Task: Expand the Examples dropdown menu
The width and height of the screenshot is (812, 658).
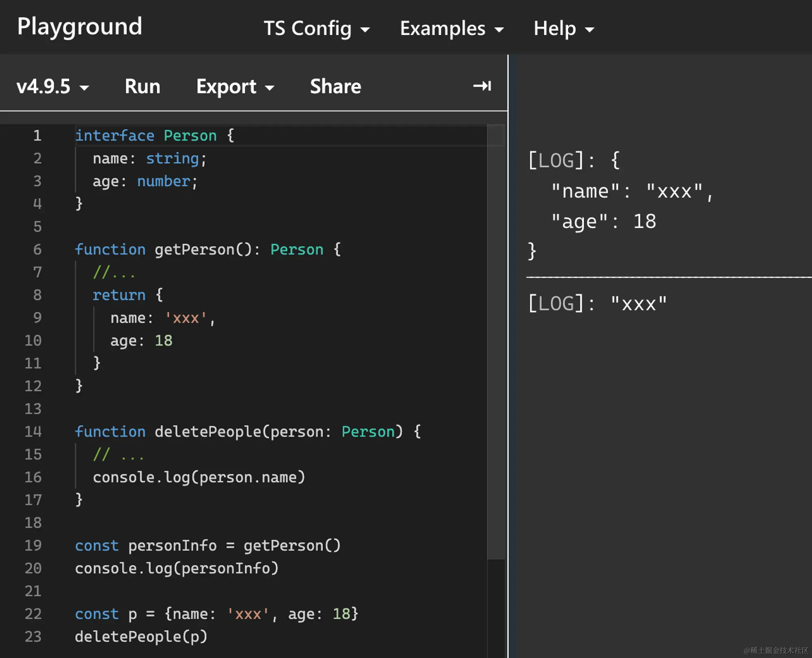Action: 451,28
